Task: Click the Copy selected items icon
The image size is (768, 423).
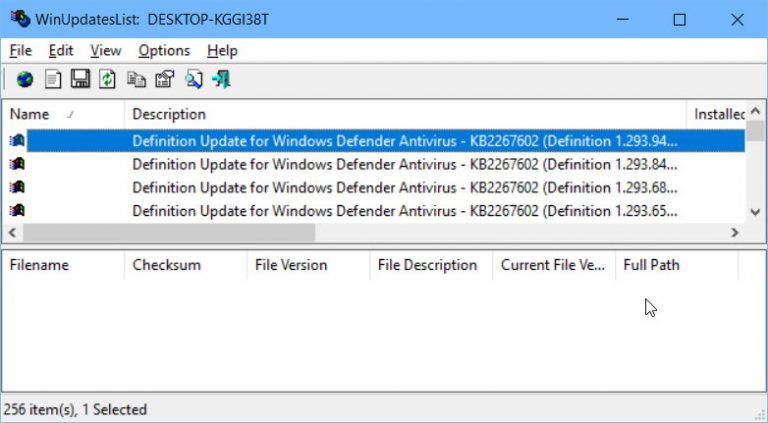Action: pyautogui.click(x=136, y=79)
